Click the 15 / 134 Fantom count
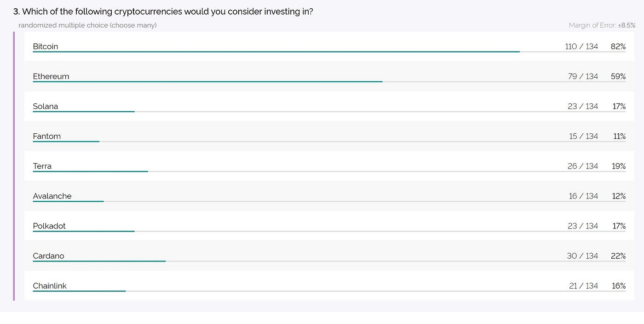This screenshot has width=644, height=324. pos(583,136)
